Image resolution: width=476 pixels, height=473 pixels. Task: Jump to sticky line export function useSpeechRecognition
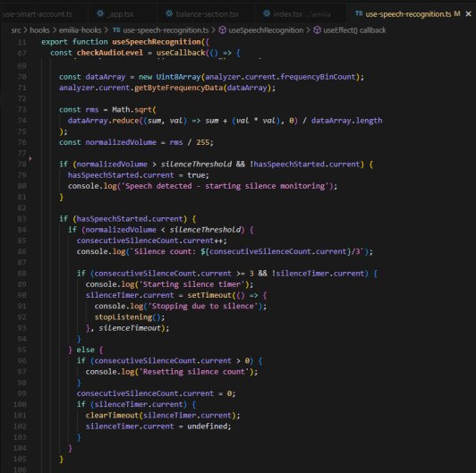point(125,42)
